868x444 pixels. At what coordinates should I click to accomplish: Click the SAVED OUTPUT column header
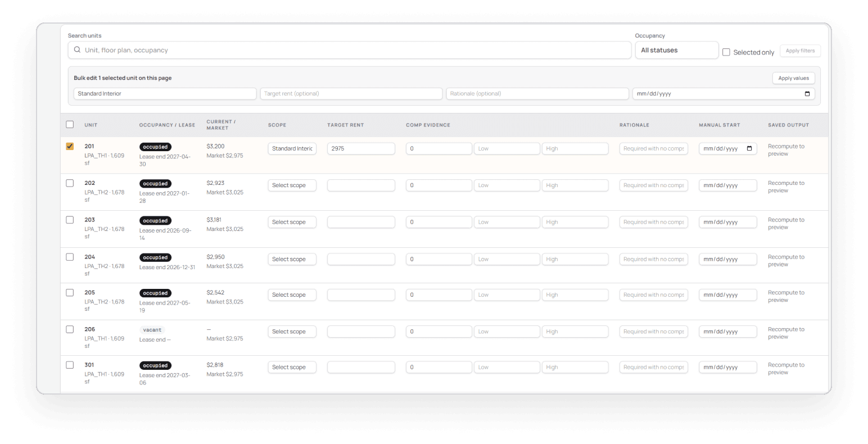point(789,125)
